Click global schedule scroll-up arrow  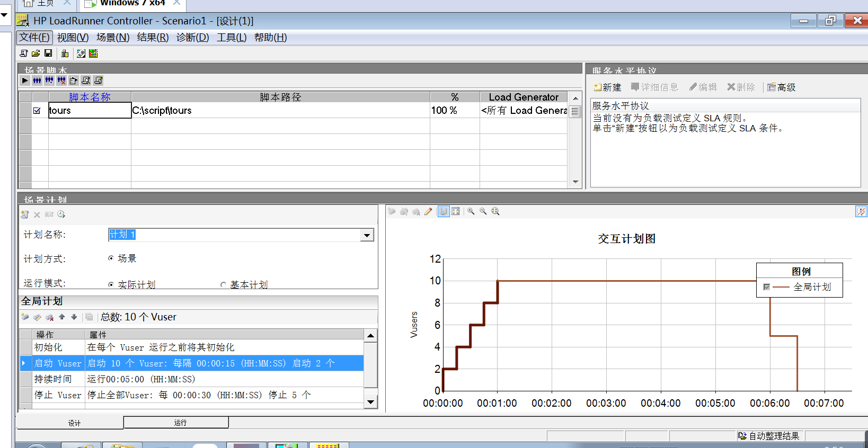tap(371, 336)
